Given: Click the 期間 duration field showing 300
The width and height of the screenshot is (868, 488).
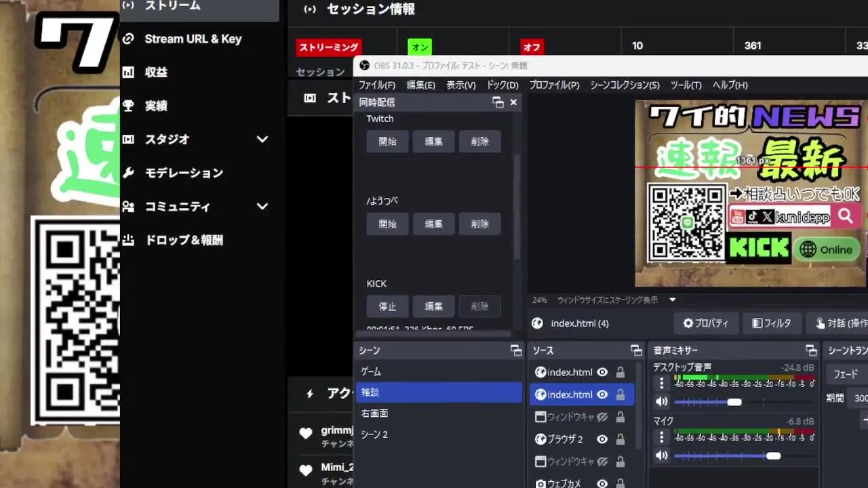Looking at the screenshot, I should pyautogui.click(x=858, y=398).
